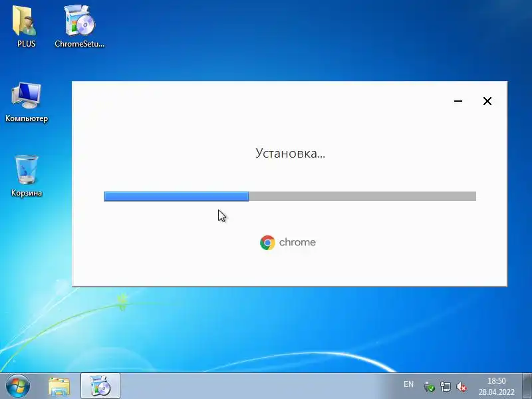Click the installation progress bar
The height and width of the screenshot is (399, 532).
[x=290, y=196]
